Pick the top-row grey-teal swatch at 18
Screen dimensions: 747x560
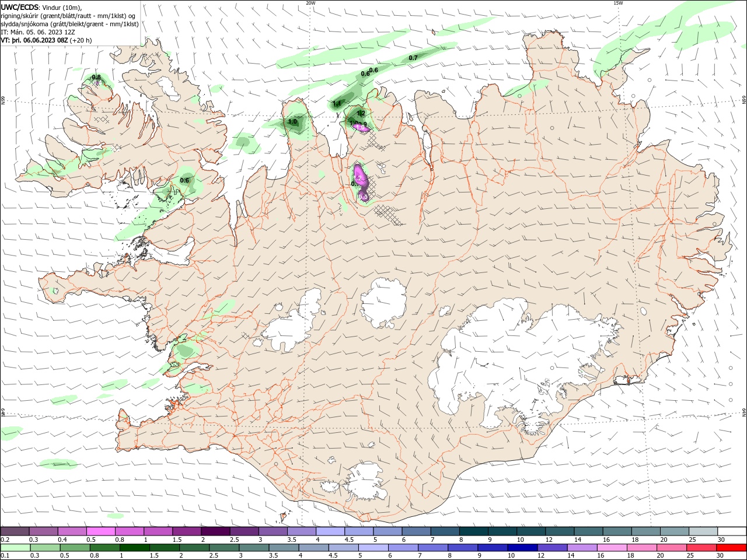(x=645, y=531)
